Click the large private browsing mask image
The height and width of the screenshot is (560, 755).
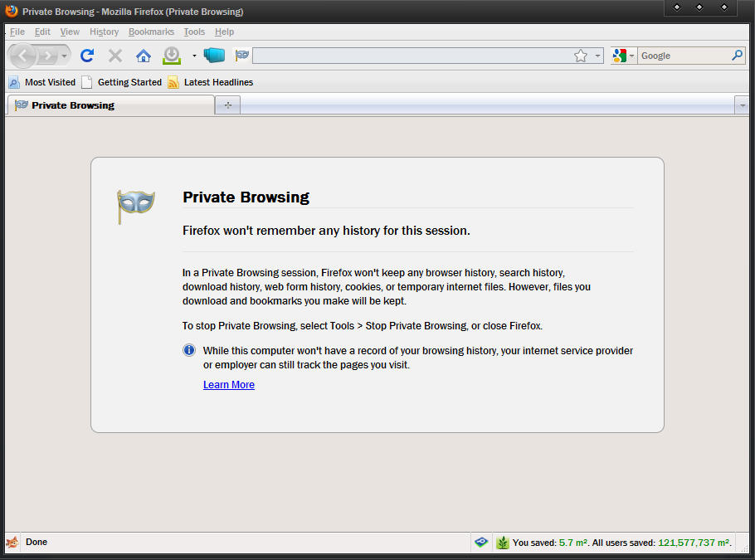click(136, 206)
